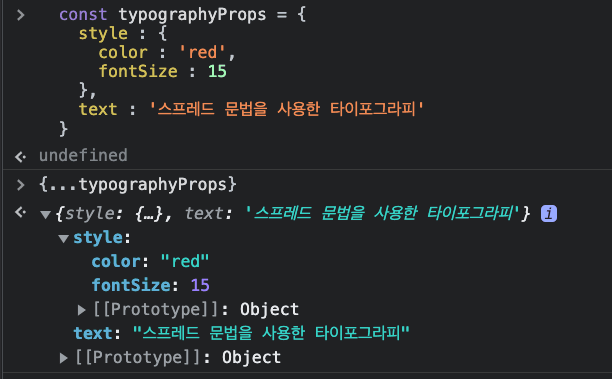Click the expanded text string value with Korean
The height and width of the screenshot is (379, 612).
[271, 333]
